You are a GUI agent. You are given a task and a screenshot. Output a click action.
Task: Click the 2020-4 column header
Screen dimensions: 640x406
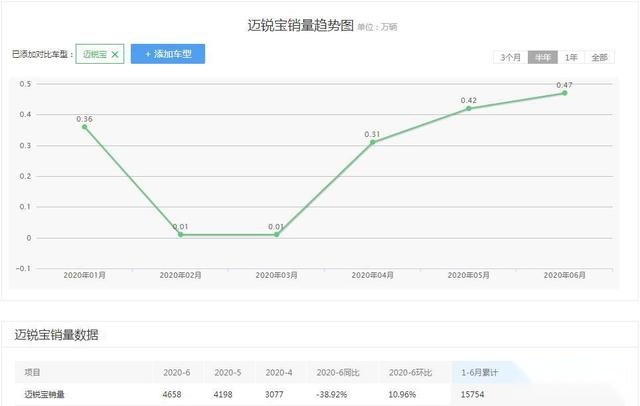279,373
